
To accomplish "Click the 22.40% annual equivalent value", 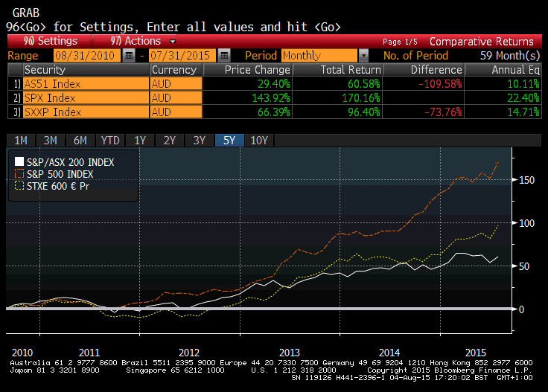I will 523,98.
